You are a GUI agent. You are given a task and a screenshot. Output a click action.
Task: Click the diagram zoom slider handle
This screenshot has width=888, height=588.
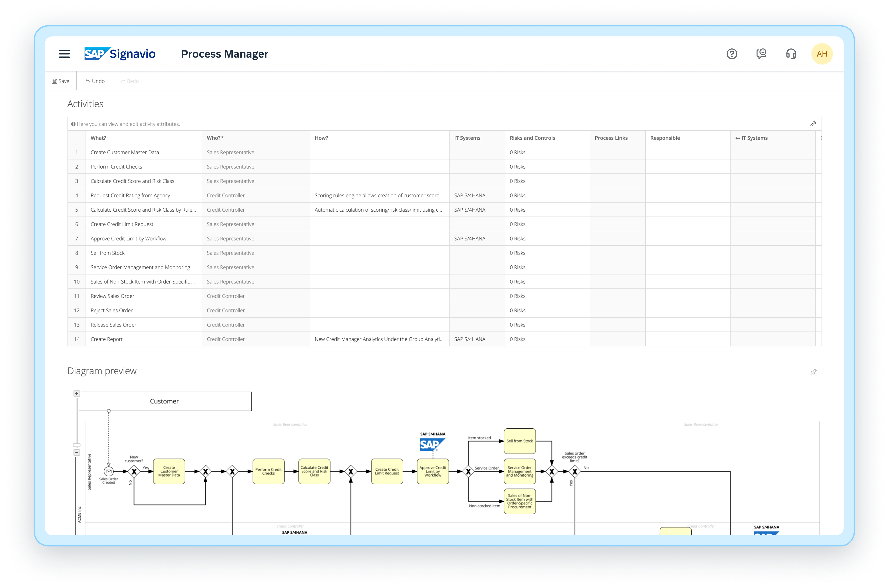pos(77,444)
